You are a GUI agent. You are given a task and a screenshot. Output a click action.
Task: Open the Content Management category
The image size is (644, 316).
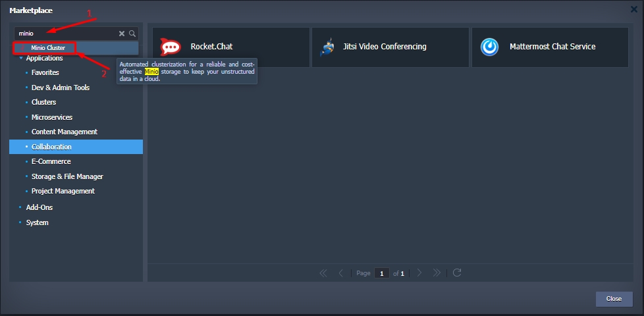[x=65, y=132]
